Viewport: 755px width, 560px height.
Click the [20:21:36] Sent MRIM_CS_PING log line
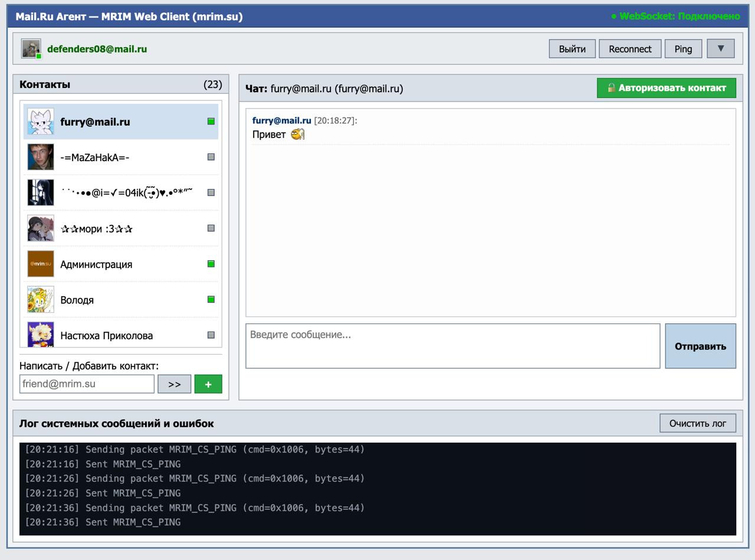pyautogui.click(x=103, y=522)
